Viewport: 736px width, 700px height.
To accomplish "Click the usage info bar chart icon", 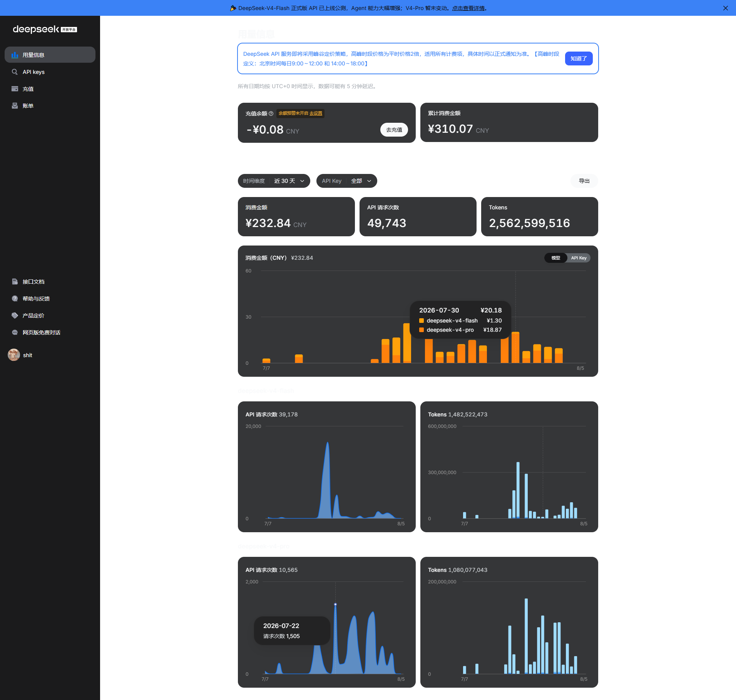I will (x=15, y=55).
